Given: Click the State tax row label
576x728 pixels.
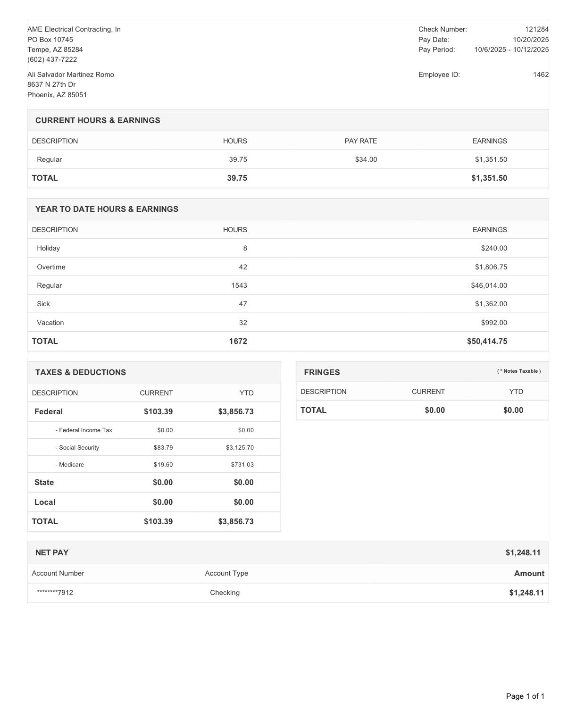Looking at the screenshot, I should tap(44, 482).
